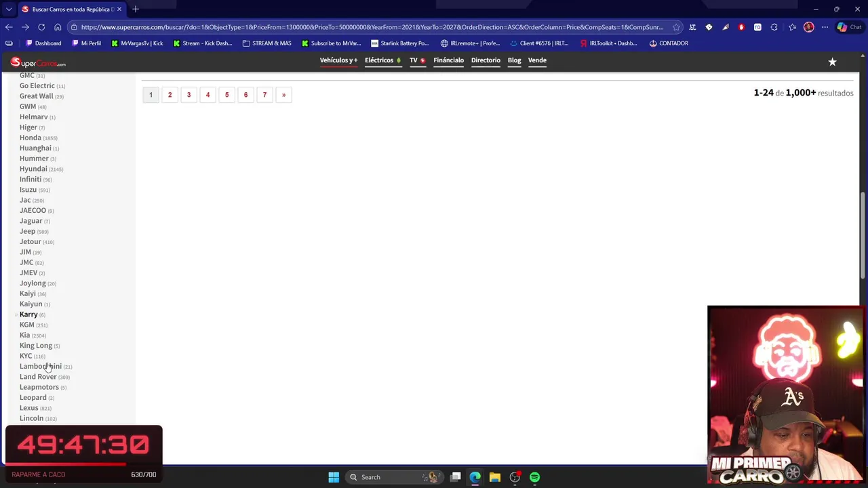Open the Copilot Chat button
This screenshot has height=488, width=868.
coord(850,27)
